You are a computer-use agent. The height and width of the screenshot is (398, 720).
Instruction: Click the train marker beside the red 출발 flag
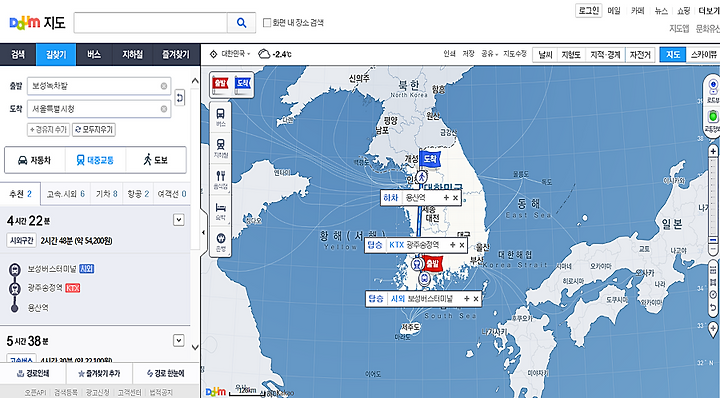[417, 264]
